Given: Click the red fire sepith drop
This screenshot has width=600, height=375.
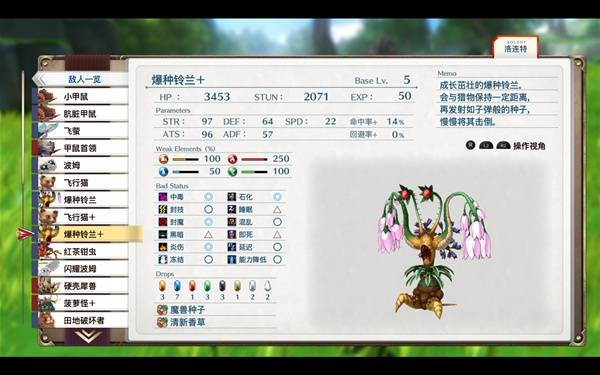Looking at the screenshot, I should (192, 286).
